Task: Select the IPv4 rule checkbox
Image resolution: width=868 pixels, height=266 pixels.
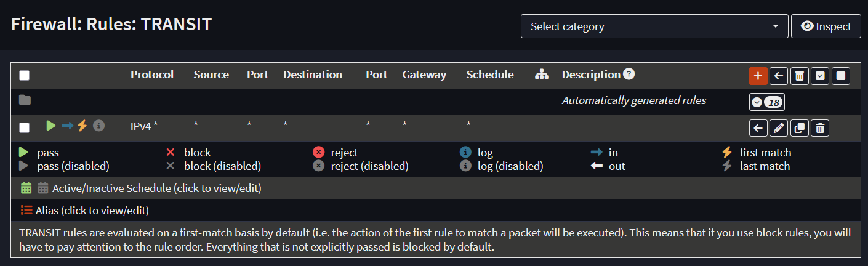Action: pyautogui.click(x=24, y=128)
